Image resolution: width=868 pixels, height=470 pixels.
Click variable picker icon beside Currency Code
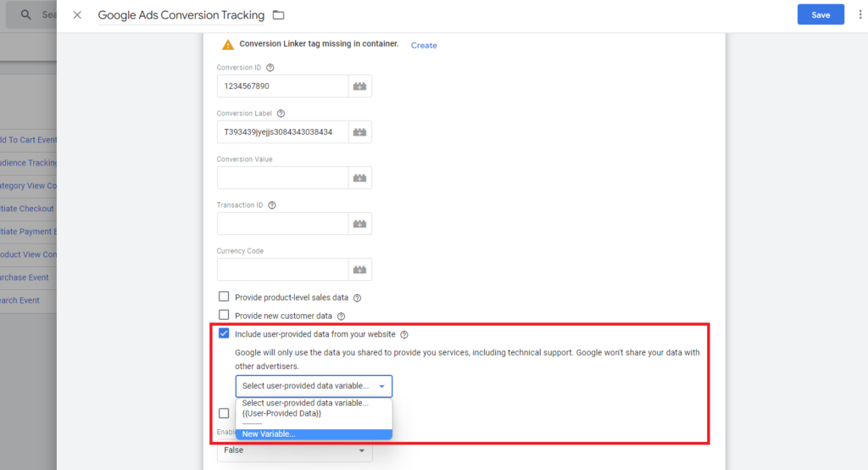point(359,270)
